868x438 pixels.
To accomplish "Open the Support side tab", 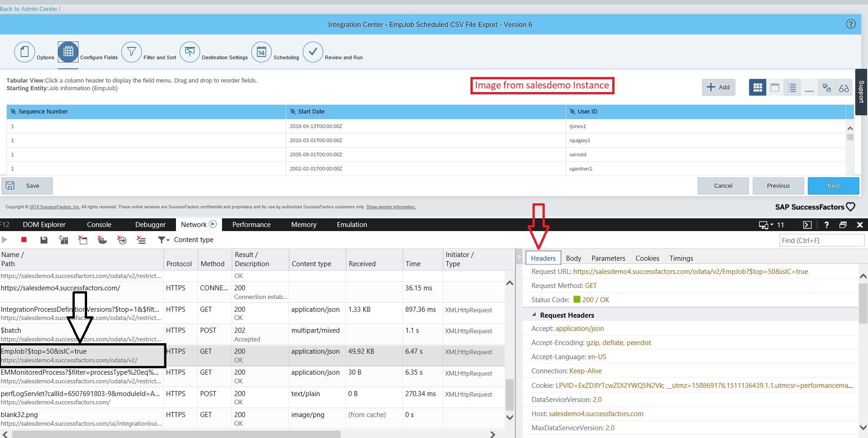I will click(861, 92).
